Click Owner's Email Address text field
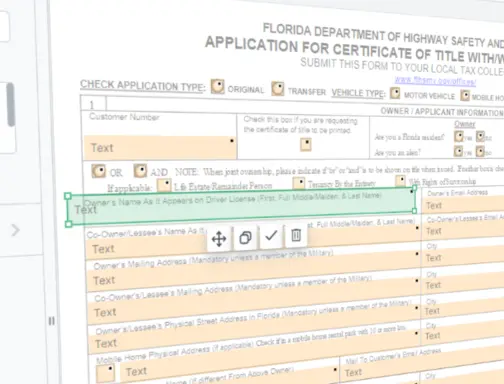 tap(464, 206)
